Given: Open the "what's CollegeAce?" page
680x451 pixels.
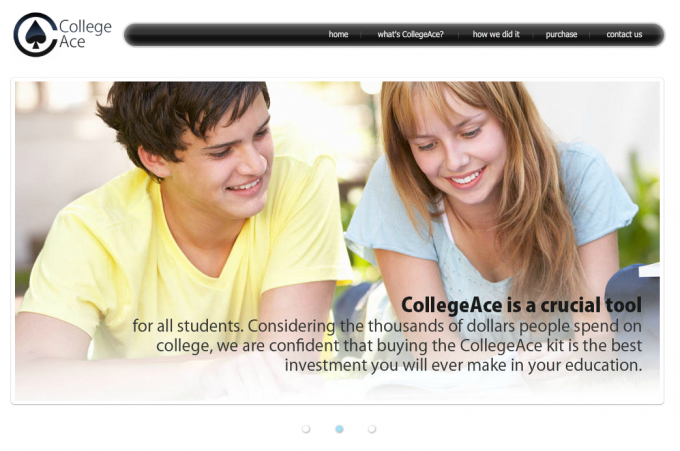Looking at the screenshot, I should tap(410, 34).
